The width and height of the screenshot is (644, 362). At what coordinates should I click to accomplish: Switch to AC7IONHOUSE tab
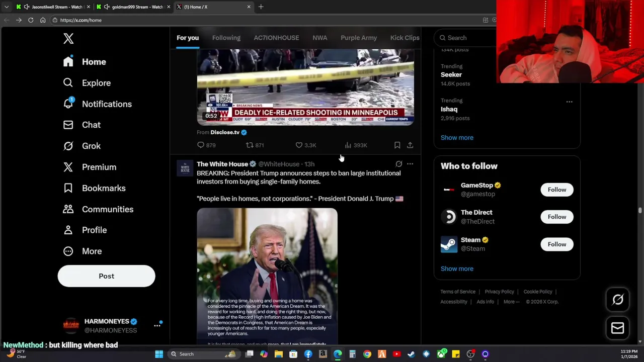[276, 38]
